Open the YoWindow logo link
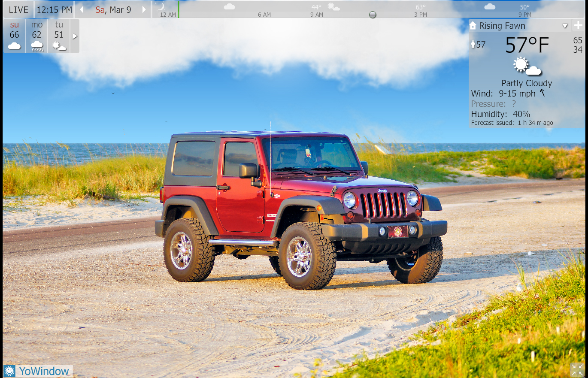 coord(38,371)
